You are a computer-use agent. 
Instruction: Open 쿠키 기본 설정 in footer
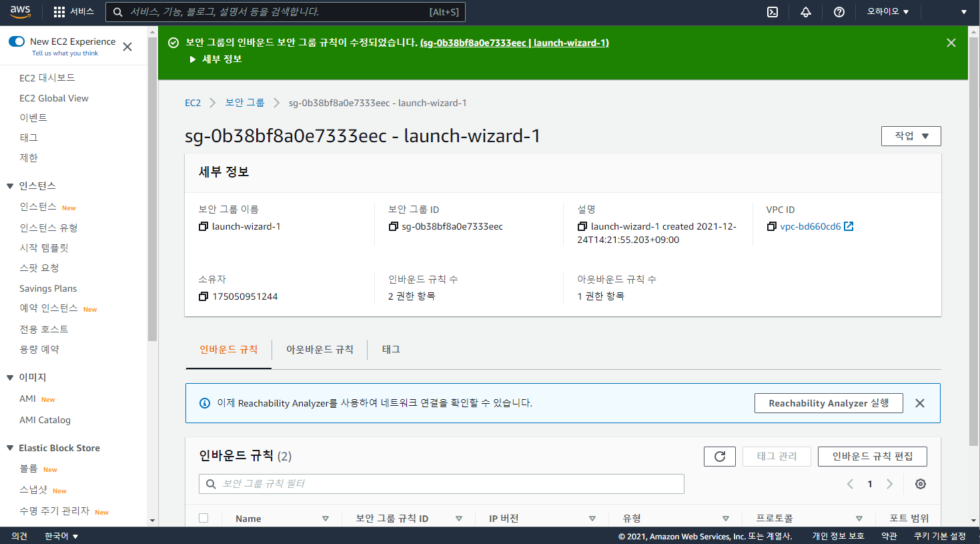pos(939,536)
